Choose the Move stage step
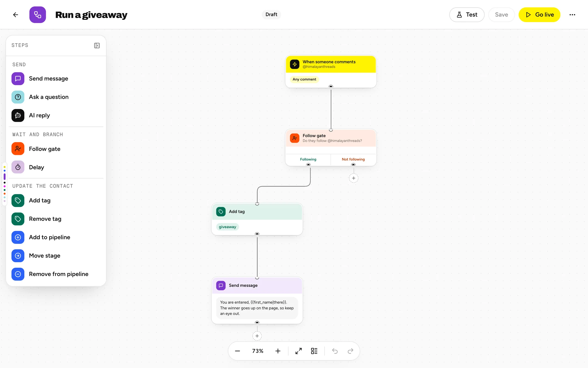Screen dimensions: 588x368 (x=56, y=256)
